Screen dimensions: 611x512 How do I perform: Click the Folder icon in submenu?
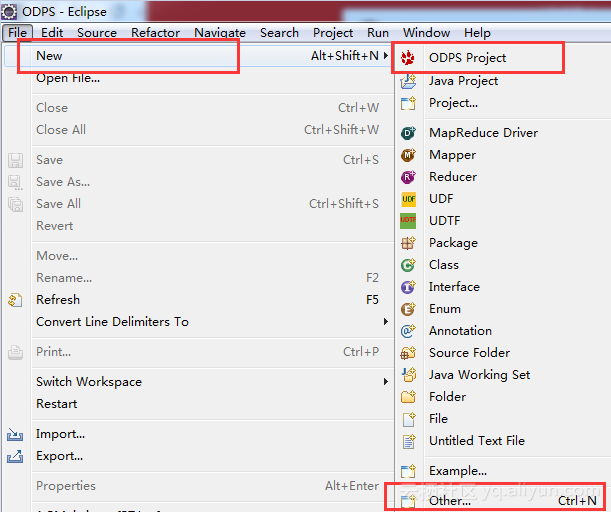pyautogui.click(x=408, y=397)
